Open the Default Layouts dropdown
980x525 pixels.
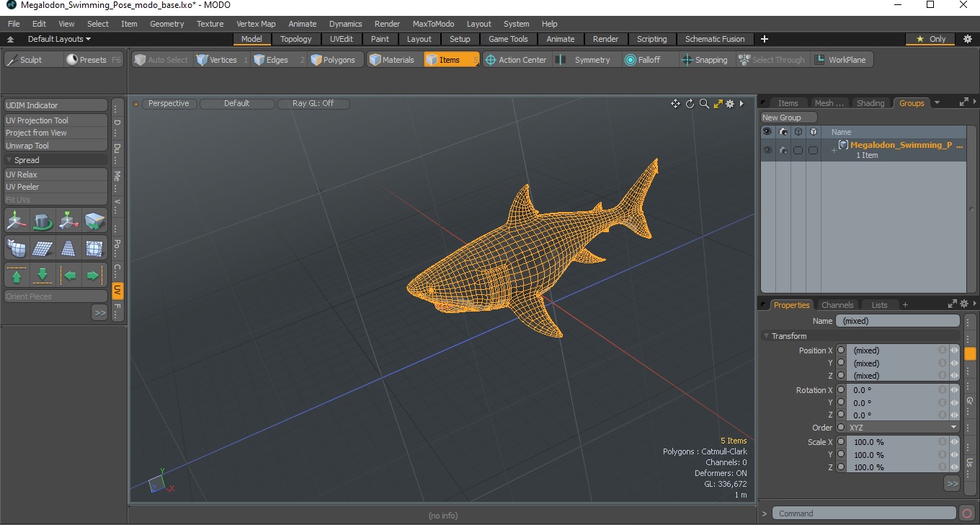[x=59, y=39]
